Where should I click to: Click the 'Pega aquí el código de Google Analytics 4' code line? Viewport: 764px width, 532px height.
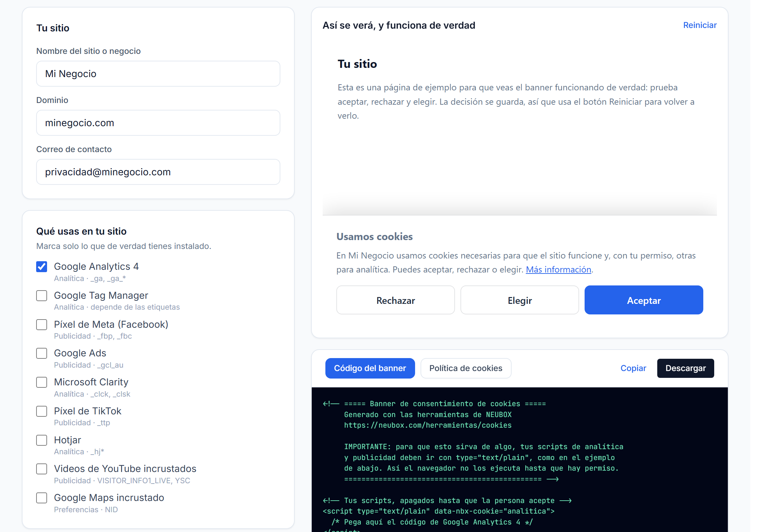432,522
